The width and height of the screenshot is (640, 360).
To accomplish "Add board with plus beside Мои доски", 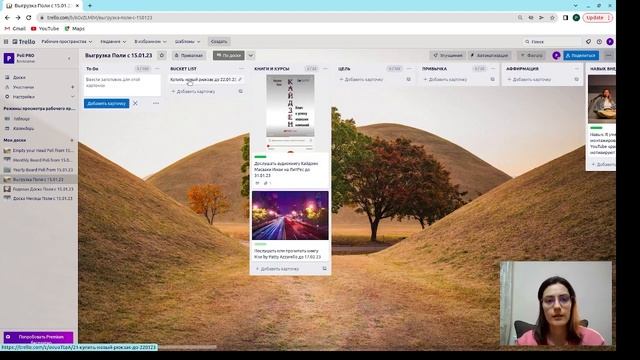I will [72, 140].
